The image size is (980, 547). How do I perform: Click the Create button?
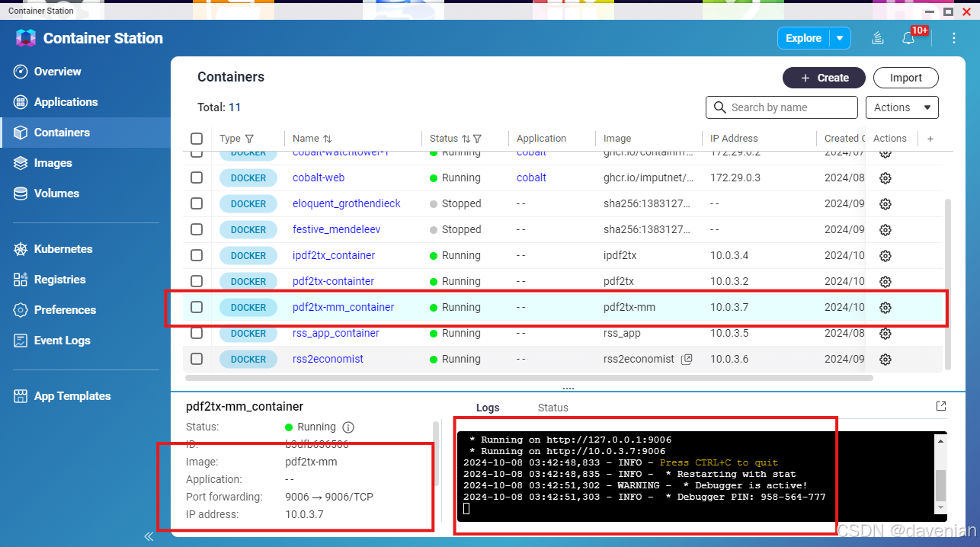(824, 78)
